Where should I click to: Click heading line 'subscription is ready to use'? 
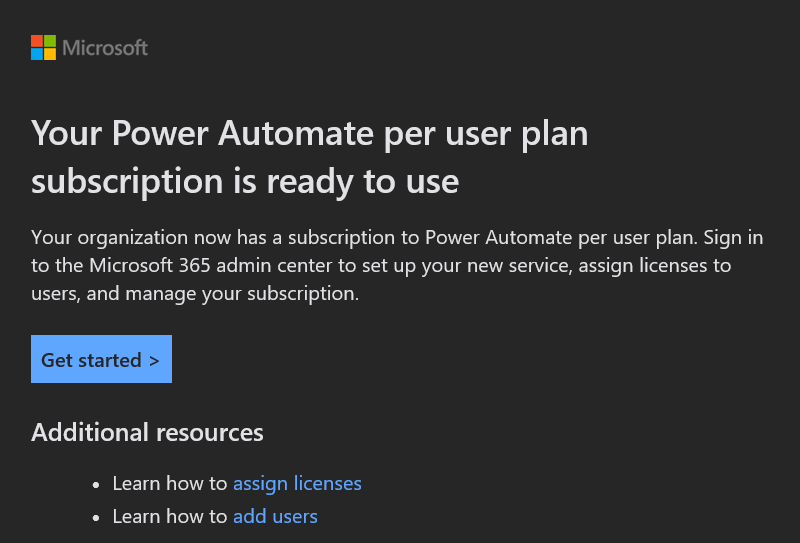click(245, 182)
